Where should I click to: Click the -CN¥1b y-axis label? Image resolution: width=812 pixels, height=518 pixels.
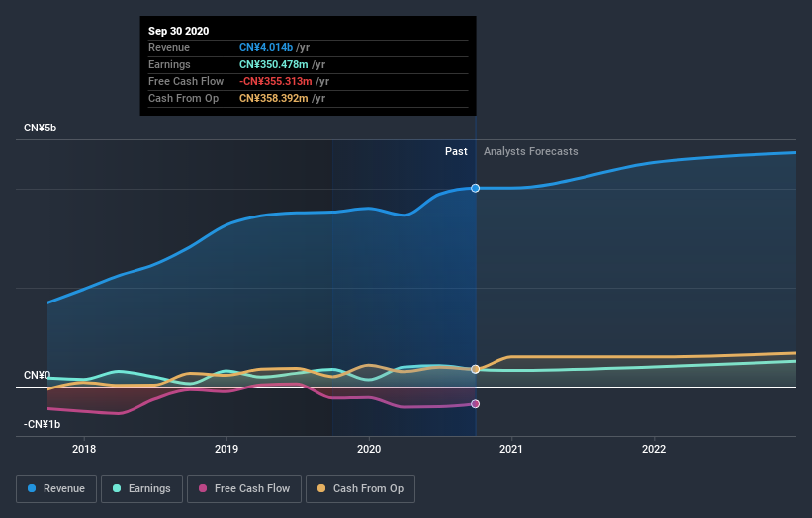(x=42, y=424)
